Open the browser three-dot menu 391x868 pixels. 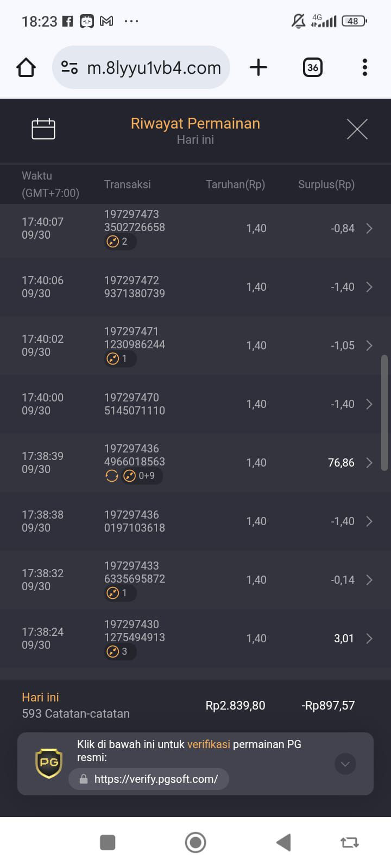click(x=365, y=68)
